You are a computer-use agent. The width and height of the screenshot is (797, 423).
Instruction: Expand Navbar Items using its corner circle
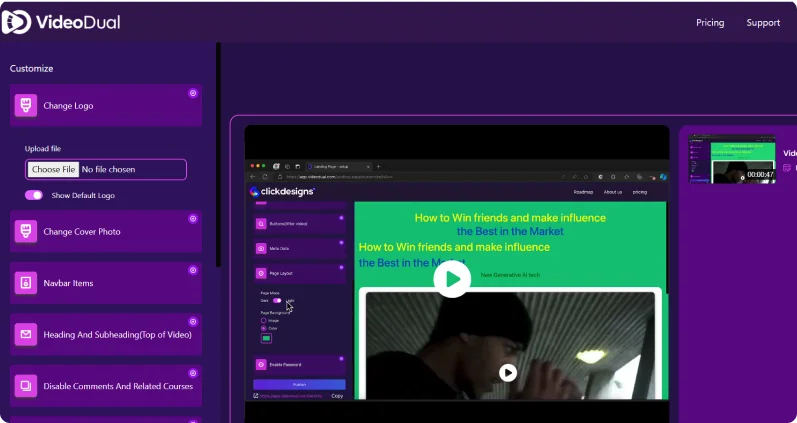(193, 271)
